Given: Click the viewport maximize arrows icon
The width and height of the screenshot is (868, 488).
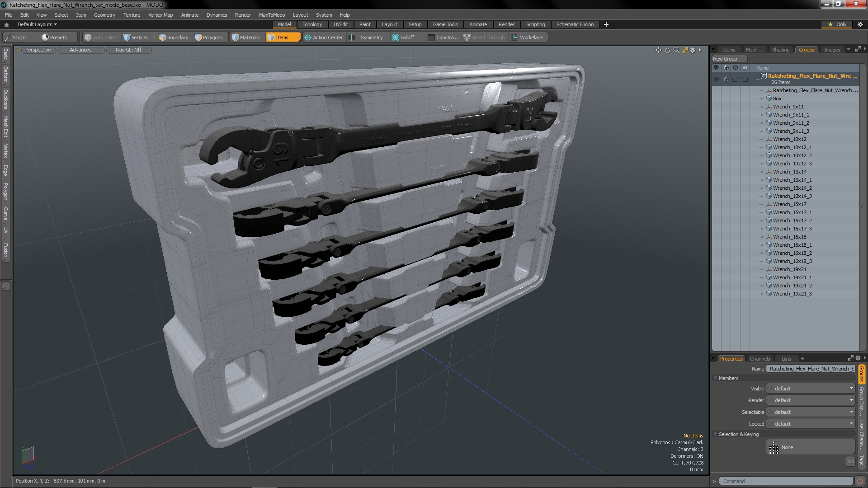Looking at the screenshot, I should click(x=685, y=50).
